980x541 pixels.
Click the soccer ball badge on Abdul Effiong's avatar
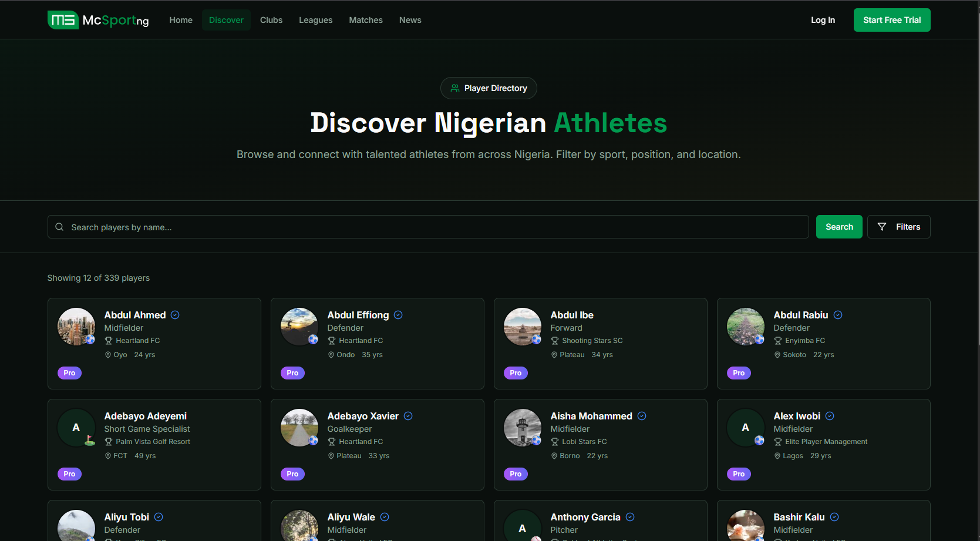[314, 340]
